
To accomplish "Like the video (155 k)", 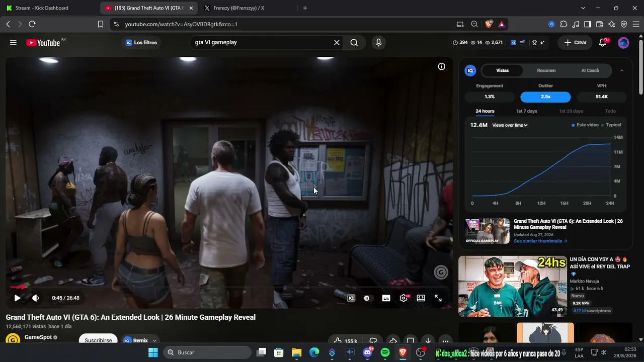I will [345, 341].
